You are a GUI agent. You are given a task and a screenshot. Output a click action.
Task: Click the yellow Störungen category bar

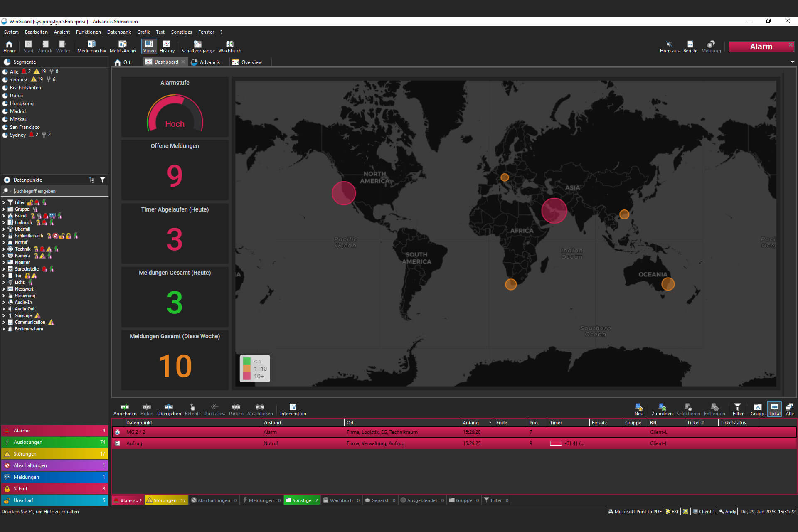54,454
